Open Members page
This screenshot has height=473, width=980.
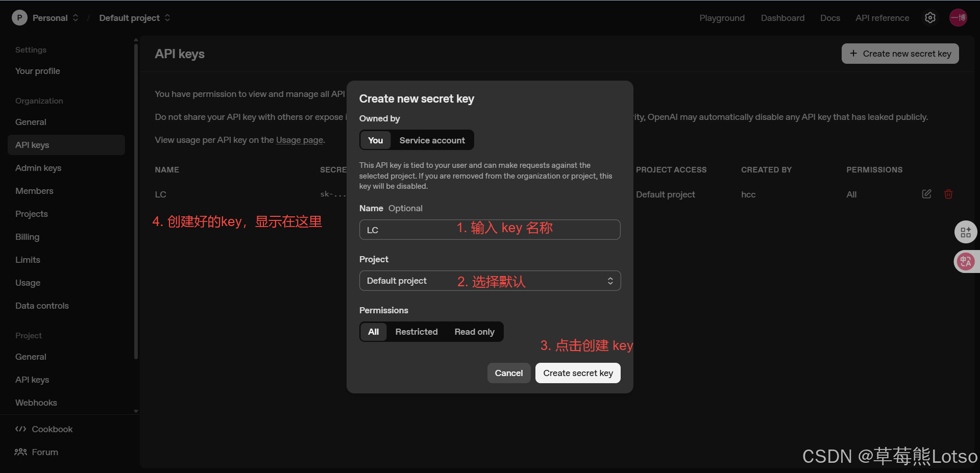coord(34,191)
